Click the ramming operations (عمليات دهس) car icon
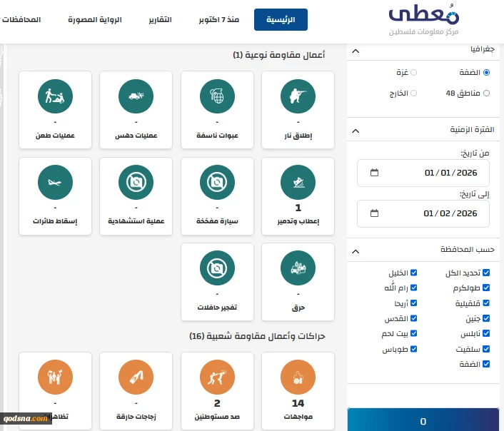The width and height of the screenshot is (504, 431). 136,96
